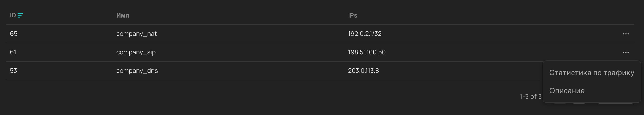Click the company_nat name
Viewport: 644px width, 115px height.
[x=136, y=34]
